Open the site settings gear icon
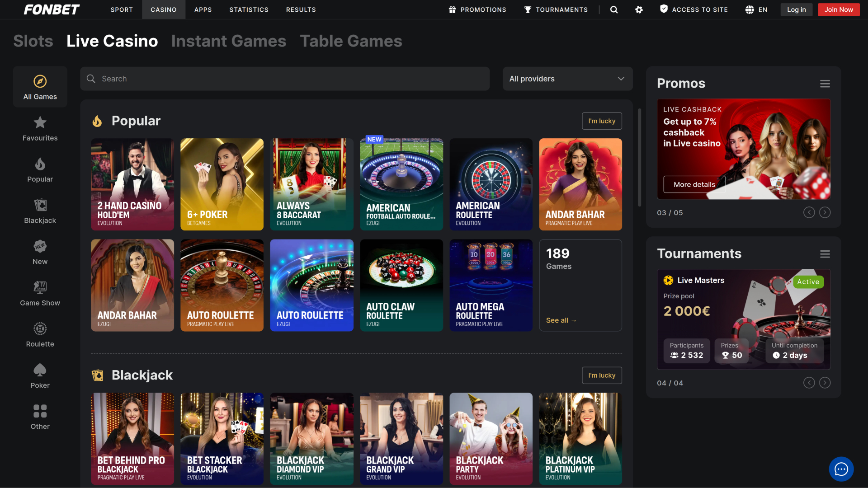 click(639, 9)
